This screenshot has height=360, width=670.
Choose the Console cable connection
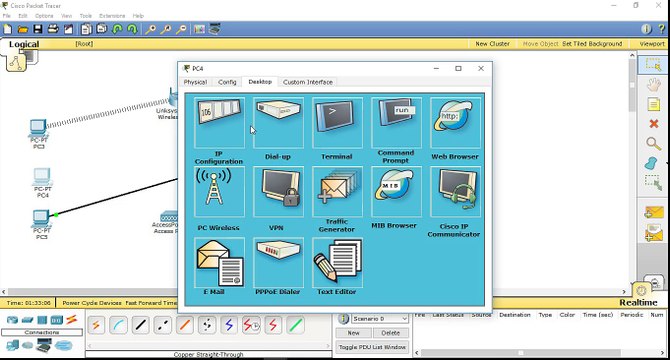tap(118, 325)
